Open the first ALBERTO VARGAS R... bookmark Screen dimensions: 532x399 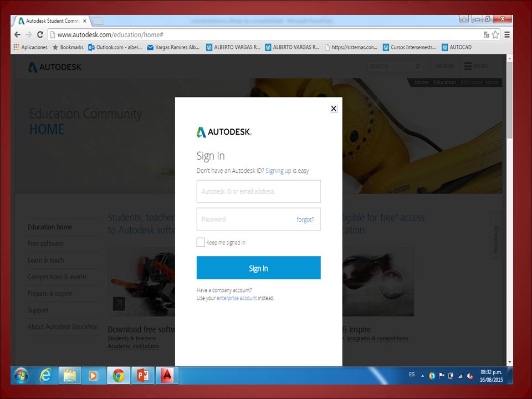[x=233, y=47]
